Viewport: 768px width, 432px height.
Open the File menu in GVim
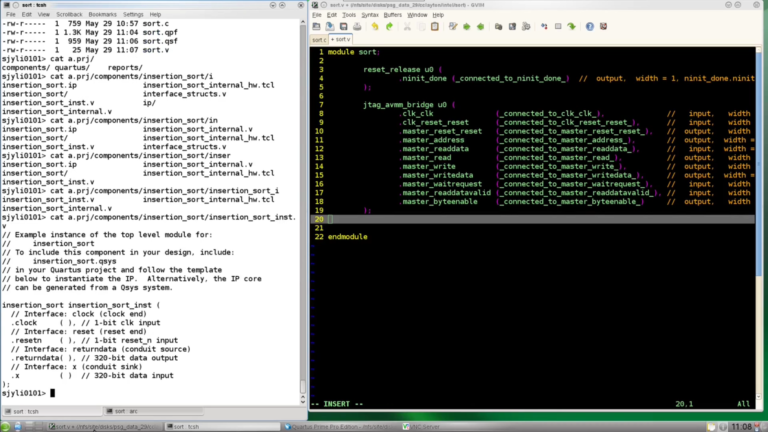tap(317, 15)
